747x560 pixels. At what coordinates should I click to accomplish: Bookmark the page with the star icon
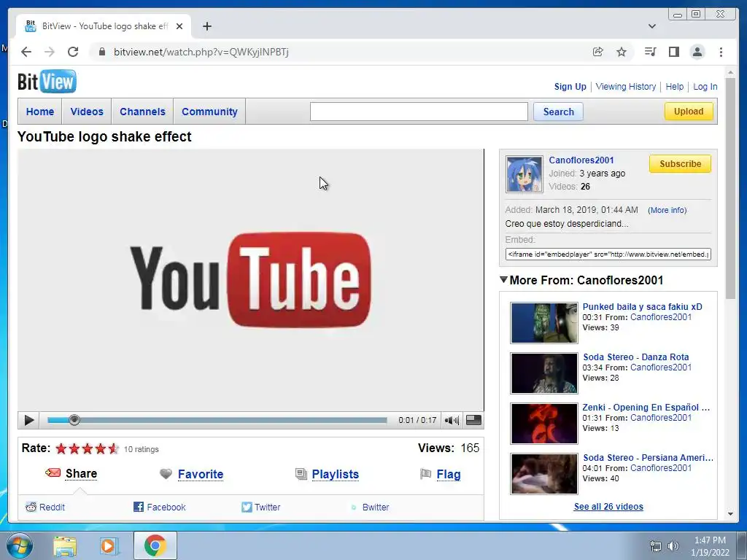click(x=622, y=52)
